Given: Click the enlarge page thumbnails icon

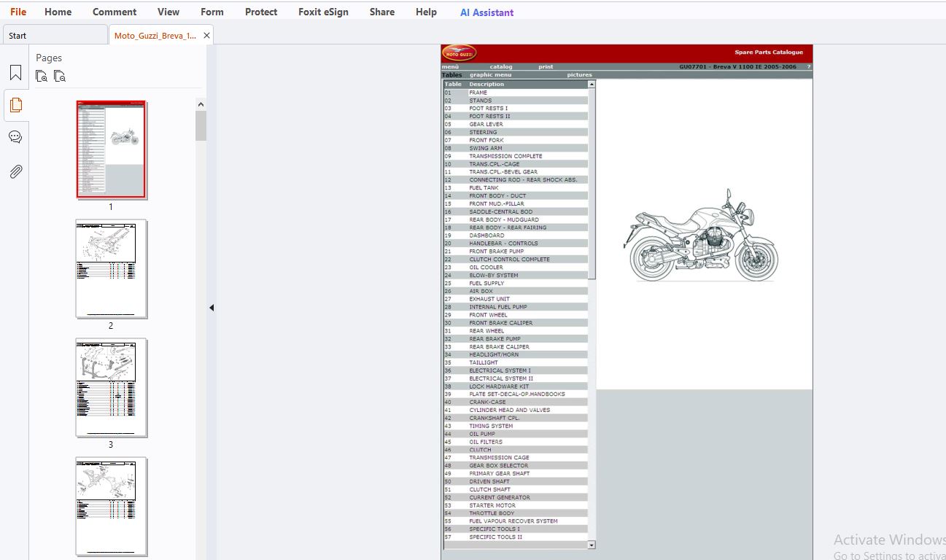Looking at the screenshot, I should point(42,76).
